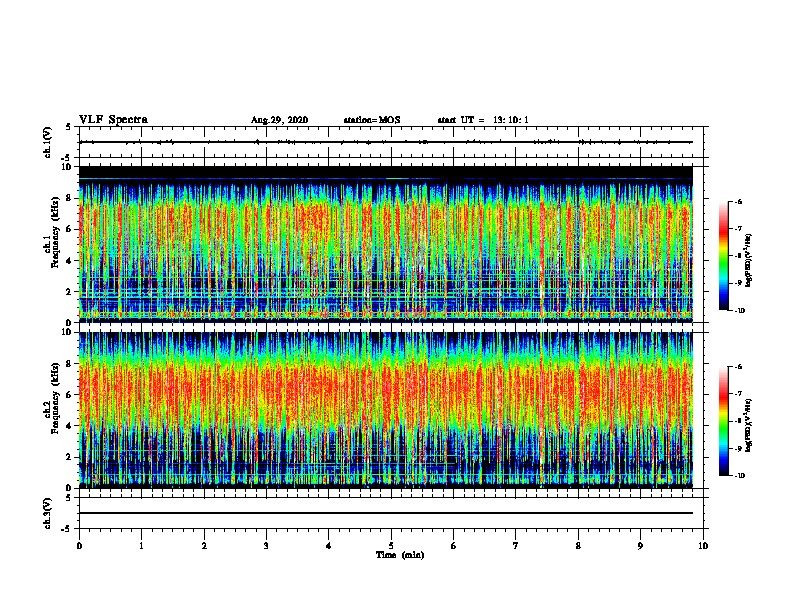Click the ch.1 spectrogram color bar
This screenshot has width=792, height=612.
pos(724,256)
